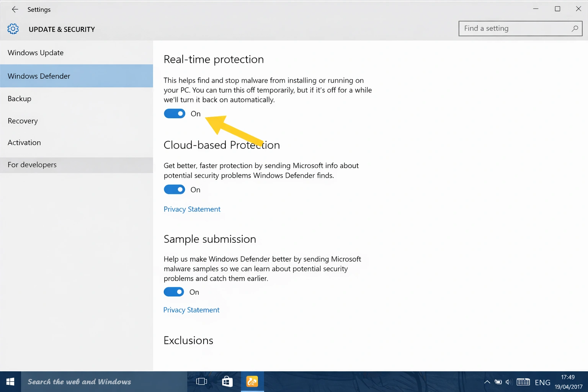Viewport: 588px width, 392px height.
Task: Open the Windows Store from the taskbar
Action: [227, 381]
